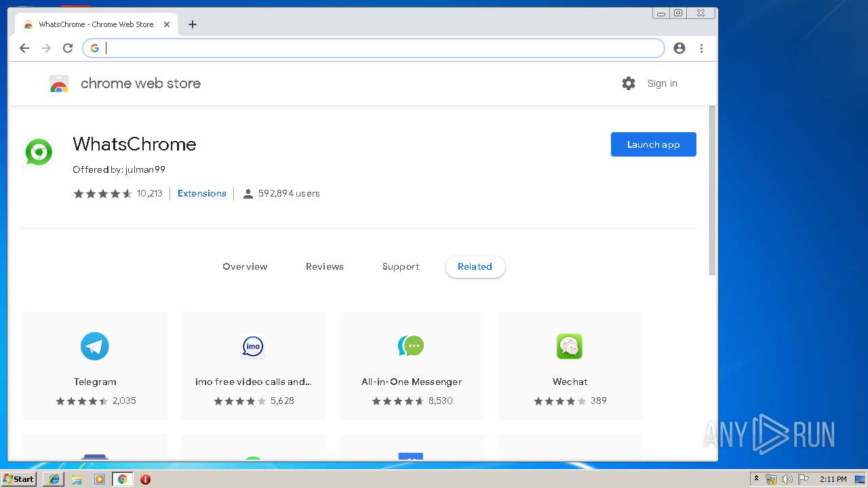Click the 10,213 ratings stars
The height and width of the screenshot is (488, 868).
coord(102,193)
